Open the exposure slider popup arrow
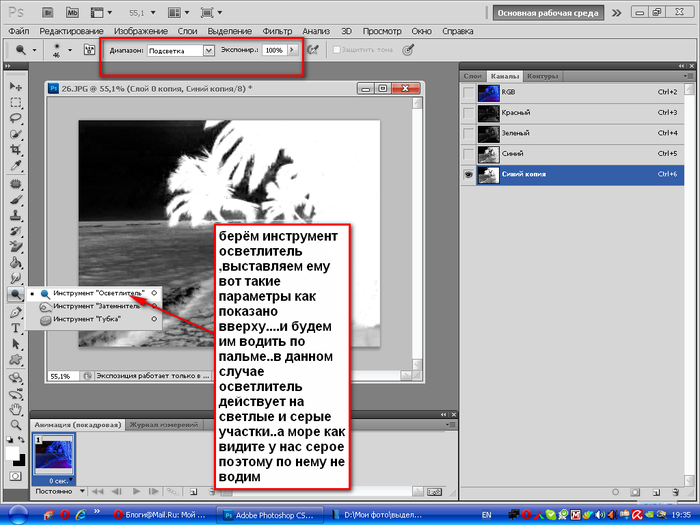Viewport: 700px width, 525px height. [292, 50]
